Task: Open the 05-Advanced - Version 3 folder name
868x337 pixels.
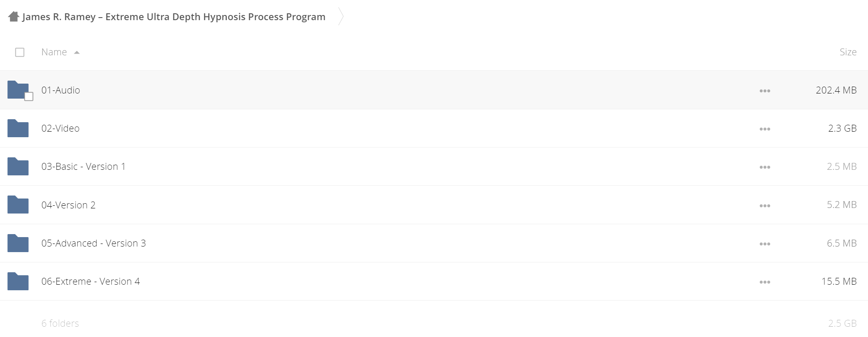Action: tap(94, 243)
